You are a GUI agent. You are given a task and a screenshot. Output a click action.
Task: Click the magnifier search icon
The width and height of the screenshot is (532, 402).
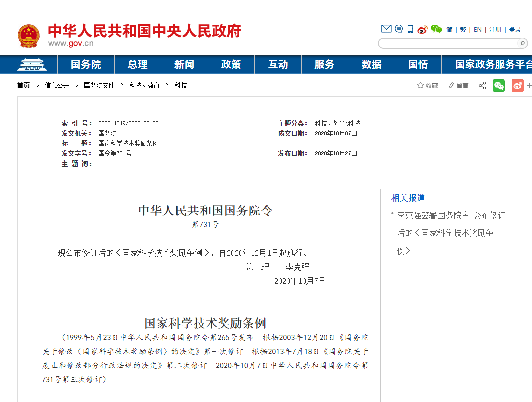(x=522, y=43)
